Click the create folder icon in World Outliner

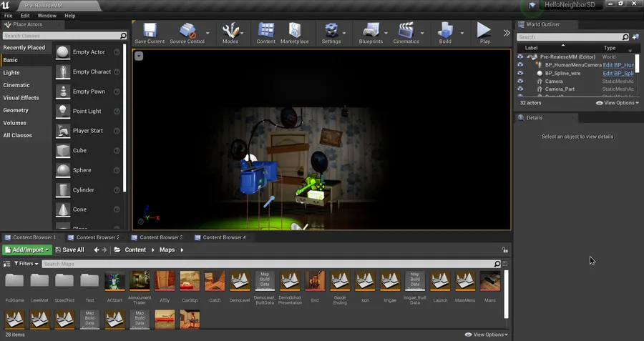coord(636,37)
